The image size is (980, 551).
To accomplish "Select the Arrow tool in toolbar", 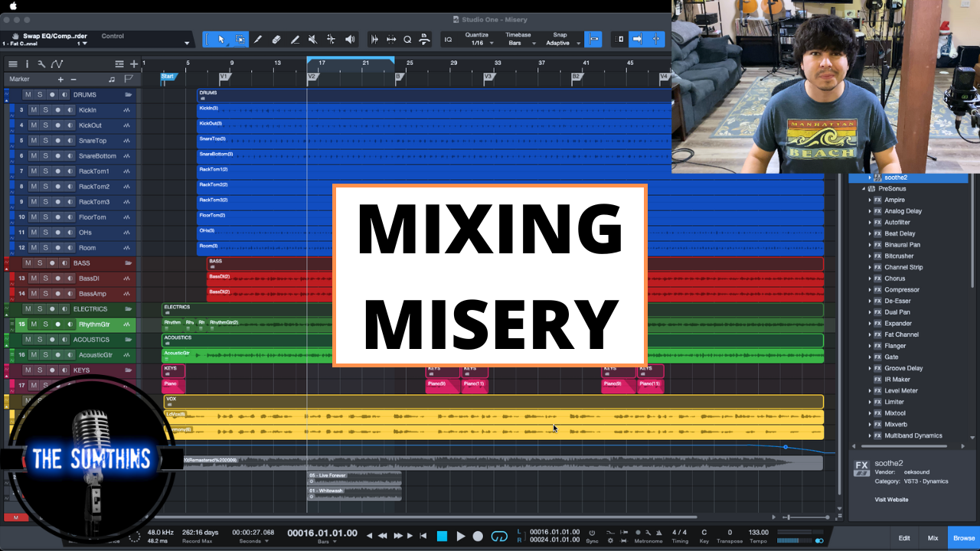I will pyautogui.click(x=221, y=39).
